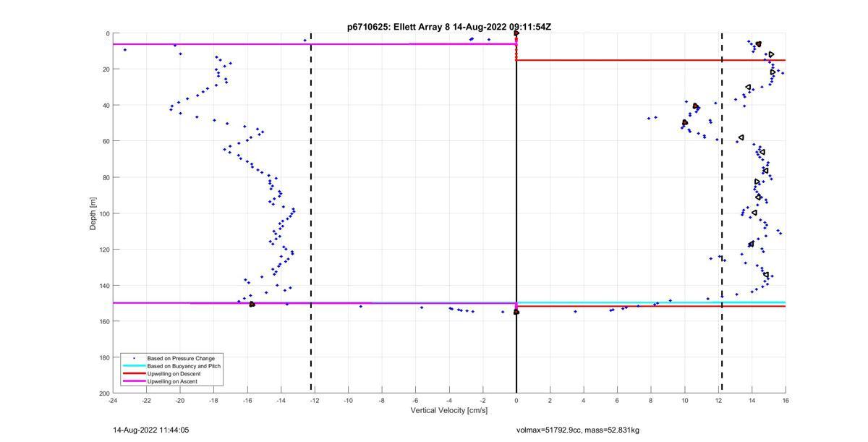
Task: Click velocity axis tick label '-6'
Action: point(415,400)
